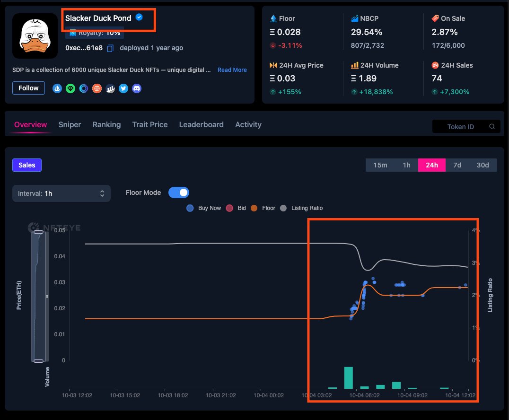Click the 24H Sales badge icon
Image resolution: width=509 pixels, height=420 pixels.
point(435,65)
